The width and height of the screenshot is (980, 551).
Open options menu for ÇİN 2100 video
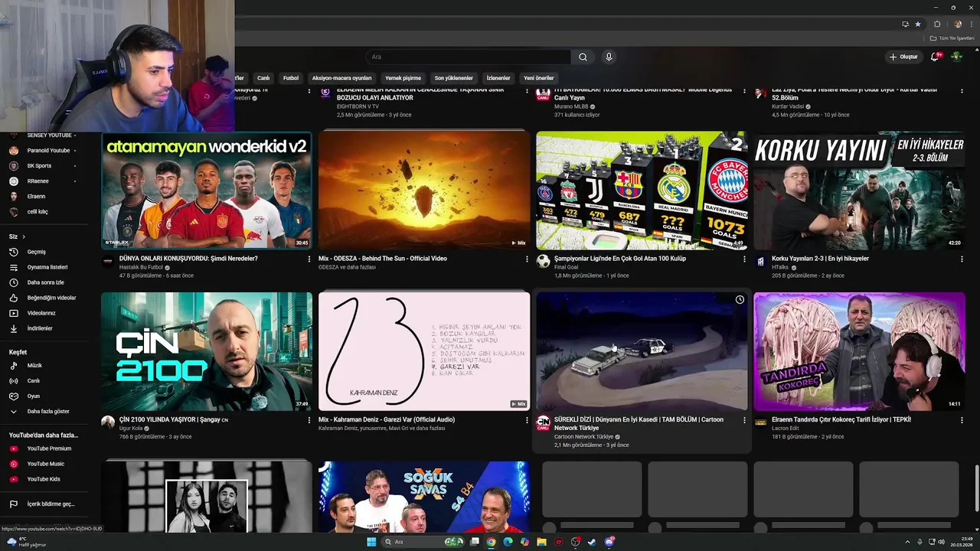[x=309, y=420]
